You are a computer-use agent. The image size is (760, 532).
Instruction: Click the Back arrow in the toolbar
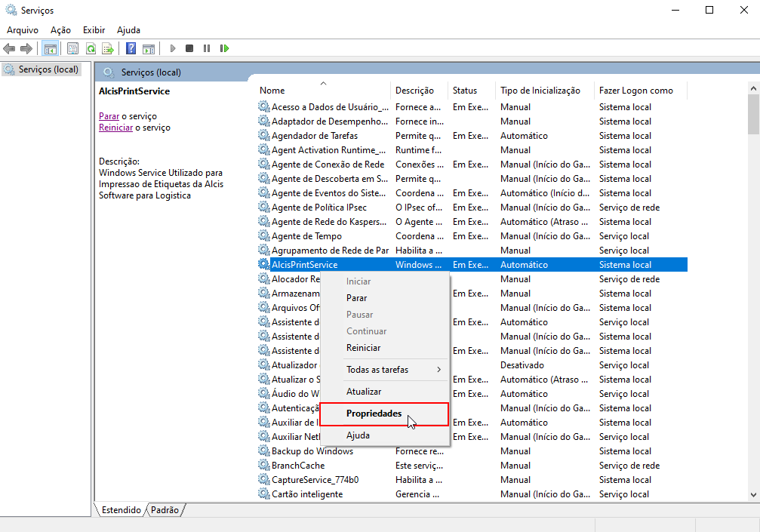point(9,48)
